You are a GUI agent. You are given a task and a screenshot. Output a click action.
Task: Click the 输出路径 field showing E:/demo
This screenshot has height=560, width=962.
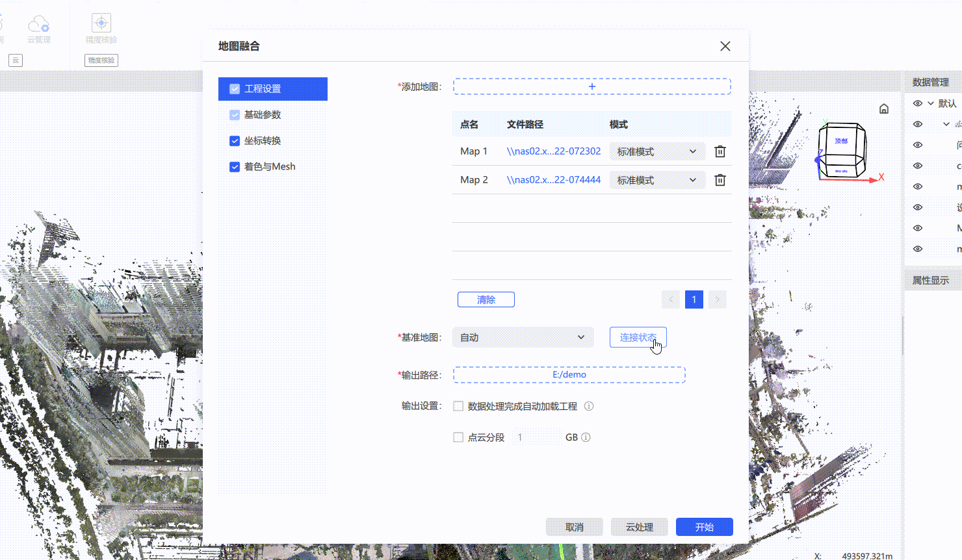tap(569, 375)
